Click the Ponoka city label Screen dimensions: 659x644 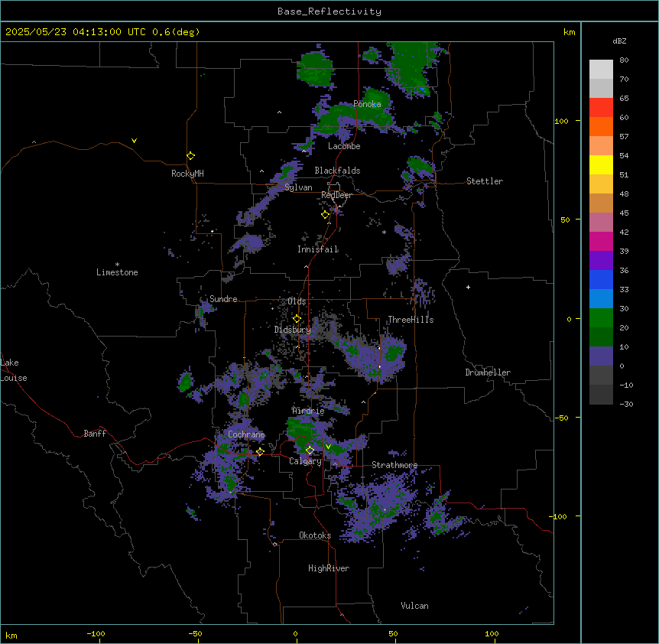coord(367,104)
